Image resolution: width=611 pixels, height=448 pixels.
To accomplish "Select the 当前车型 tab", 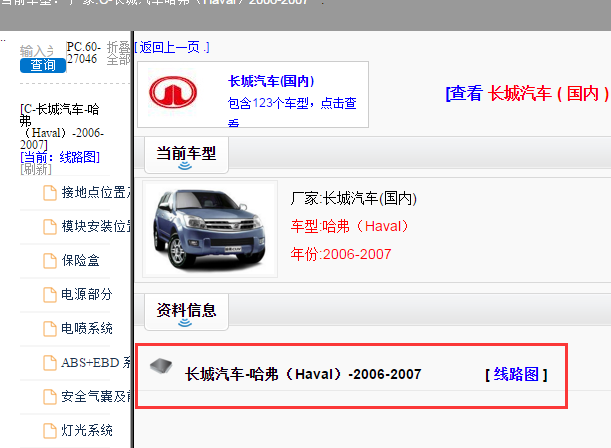I will tap(186, 155).
